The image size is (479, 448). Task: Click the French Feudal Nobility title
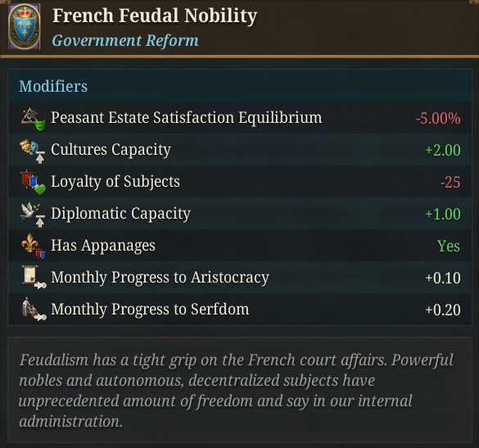point(155,16)
